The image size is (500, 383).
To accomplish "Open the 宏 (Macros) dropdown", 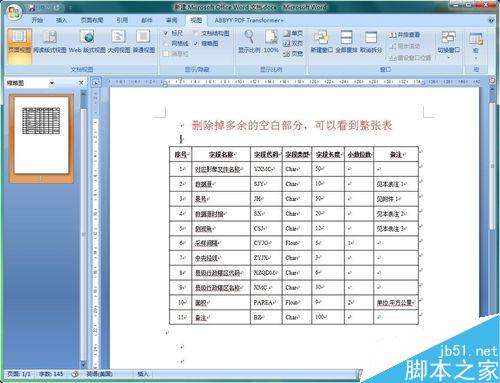I will click(x=476, y=46).
